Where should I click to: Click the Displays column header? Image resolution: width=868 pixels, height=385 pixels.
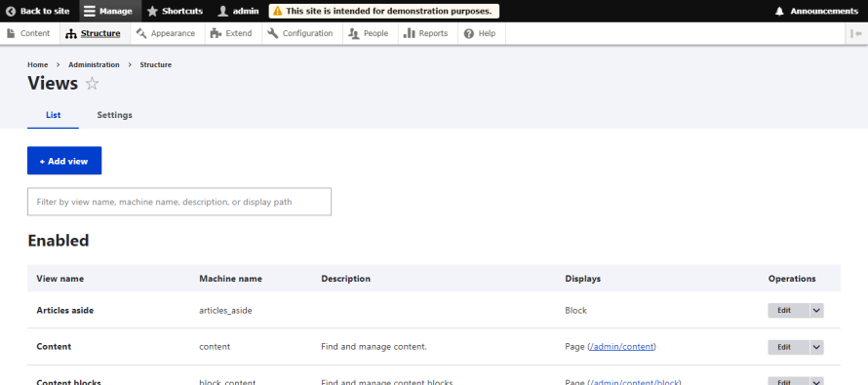(583, 279)
